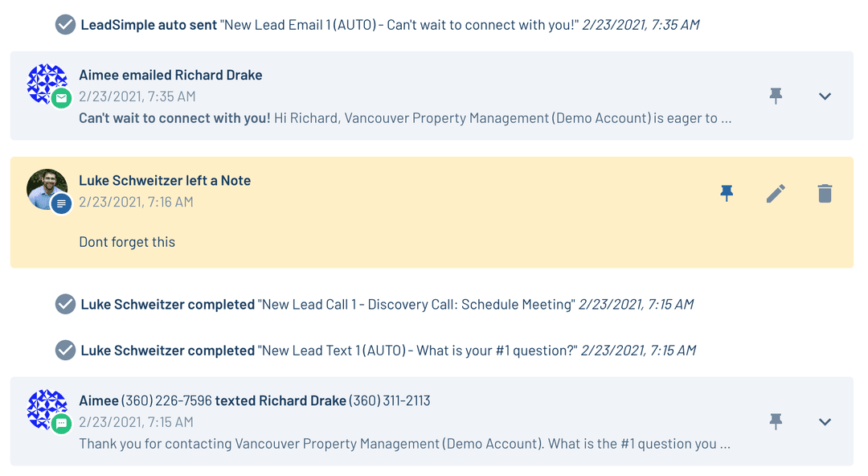Toggle checkmark for Discovery Call task
This screenshot has width=868, height=476.
pos(65,305)
